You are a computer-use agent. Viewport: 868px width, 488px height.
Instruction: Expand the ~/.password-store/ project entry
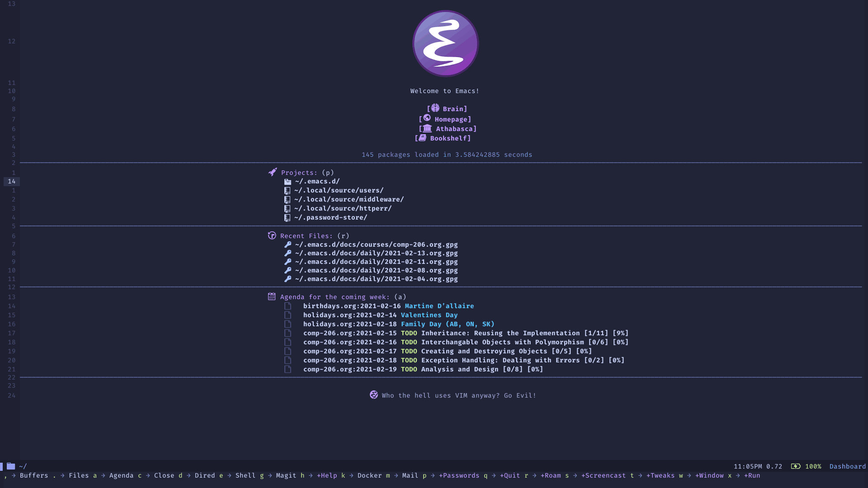(x=330, y=217)
